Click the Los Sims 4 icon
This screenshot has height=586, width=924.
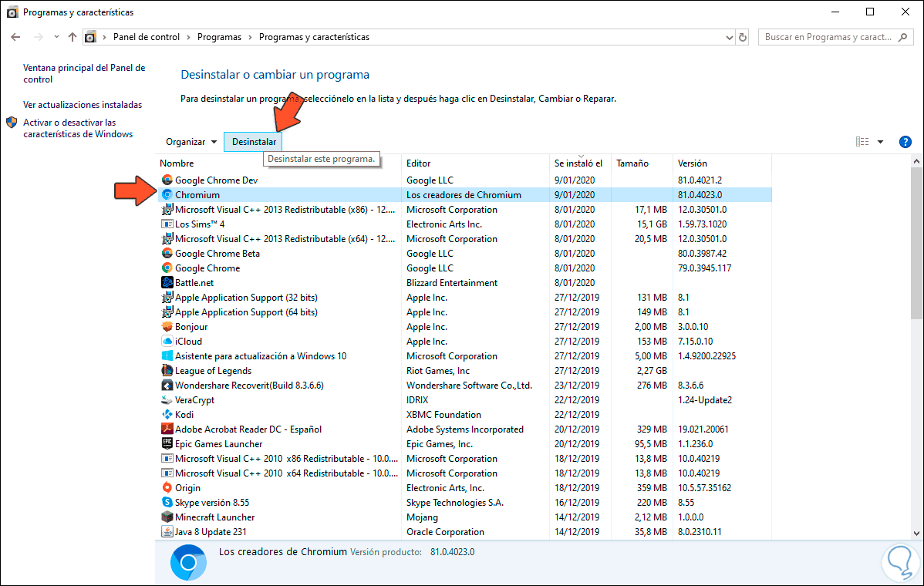pos(167,224)
